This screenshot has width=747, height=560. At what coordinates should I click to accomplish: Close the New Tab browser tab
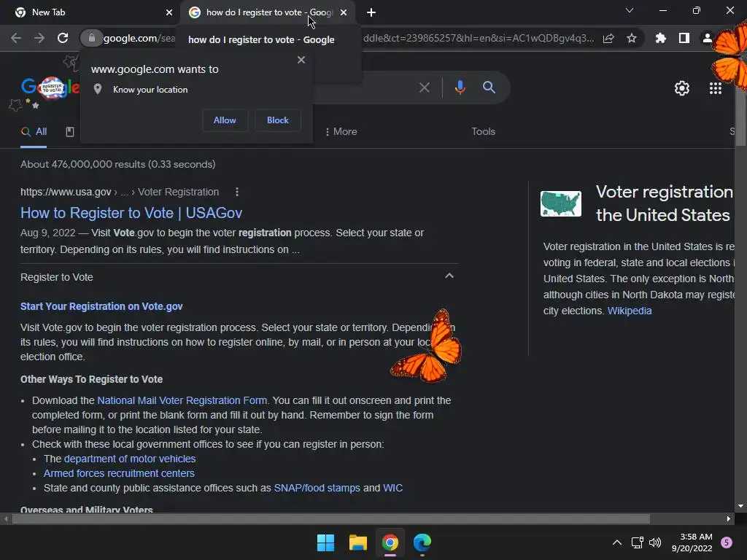169,12
